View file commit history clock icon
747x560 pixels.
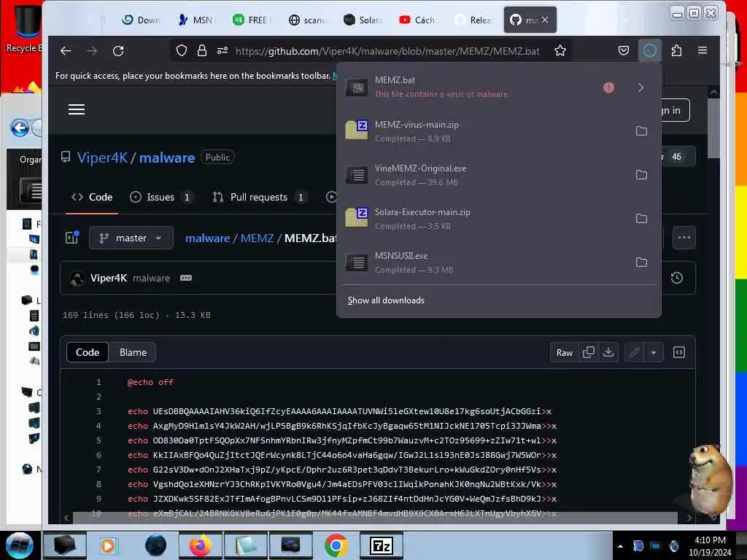click(676, 278)
